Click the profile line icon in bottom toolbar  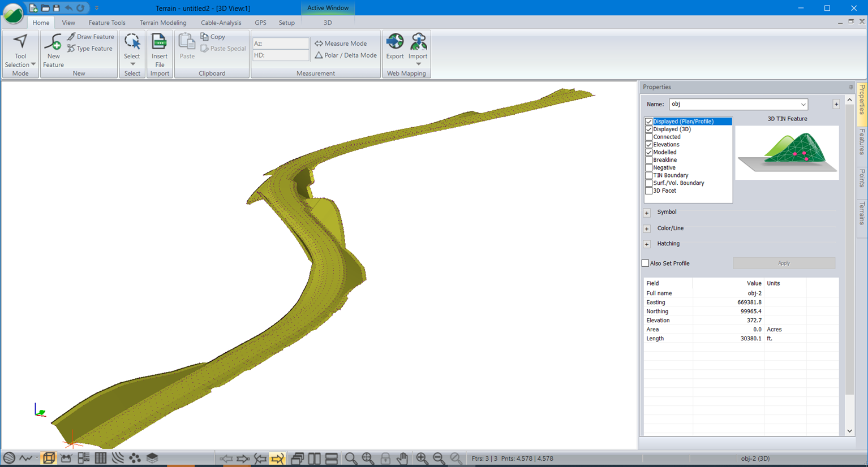point(26,458)
